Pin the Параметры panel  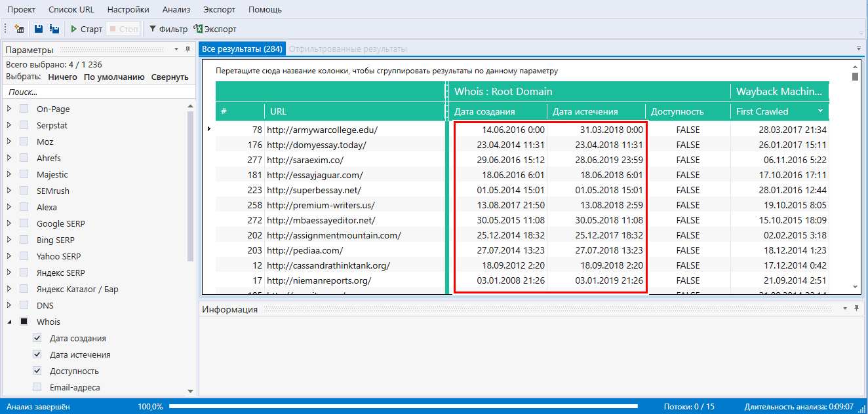coord(187,50)
